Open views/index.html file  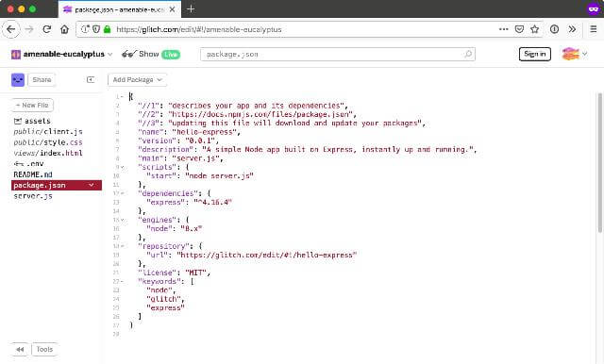pyautogui.click(x=48, y=153)
